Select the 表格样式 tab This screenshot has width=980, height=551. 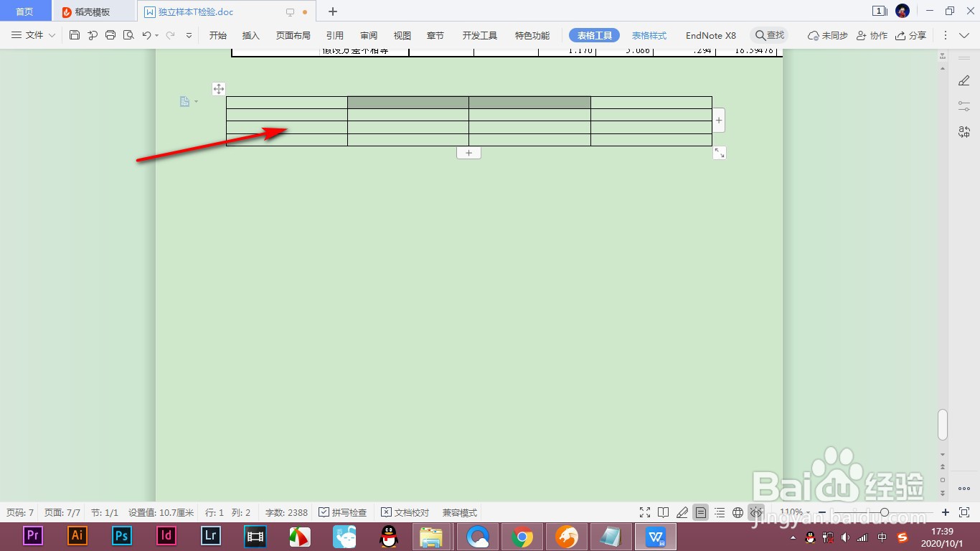649,35
